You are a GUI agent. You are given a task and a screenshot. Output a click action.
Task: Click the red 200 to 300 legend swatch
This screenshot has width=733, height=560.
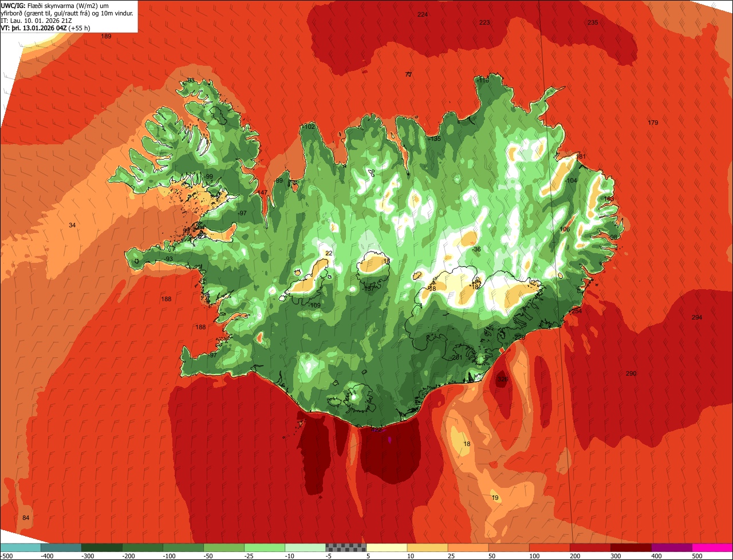click(x=590, y=547)
